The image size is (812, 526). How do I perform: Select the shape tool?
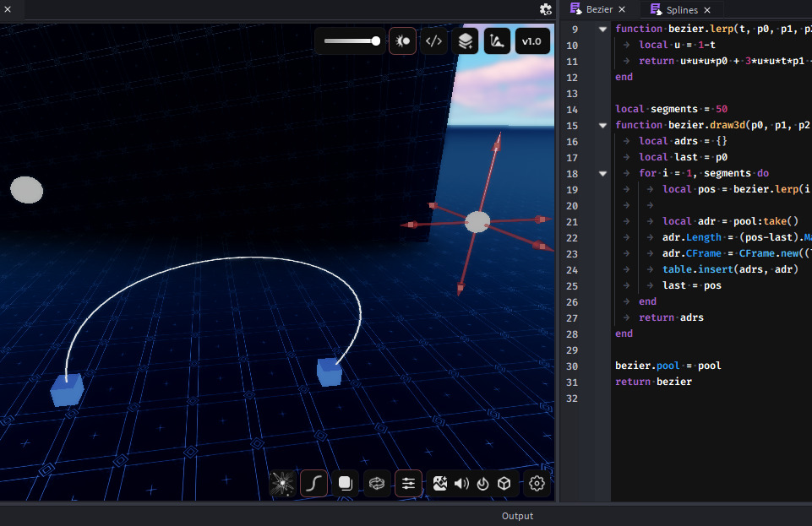pos(345,483)
